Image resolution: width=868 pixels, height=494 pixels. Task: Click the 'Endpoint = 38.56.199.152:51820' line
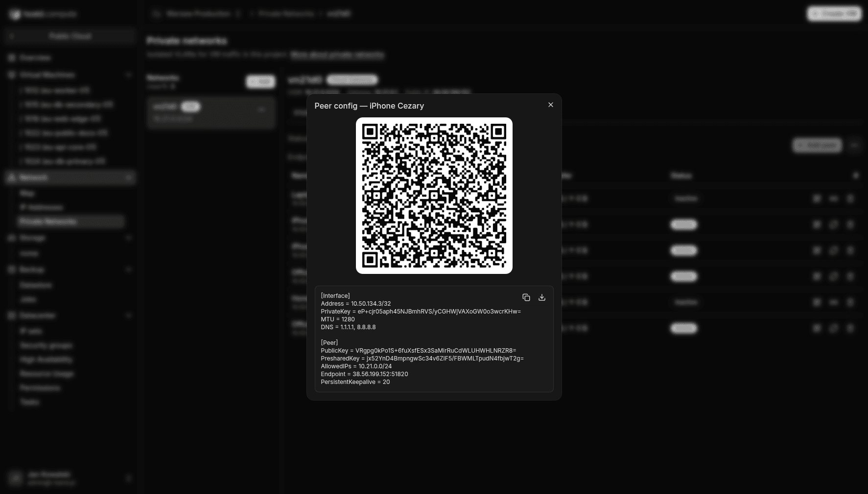pyautogui.click(x=365, y=374)
